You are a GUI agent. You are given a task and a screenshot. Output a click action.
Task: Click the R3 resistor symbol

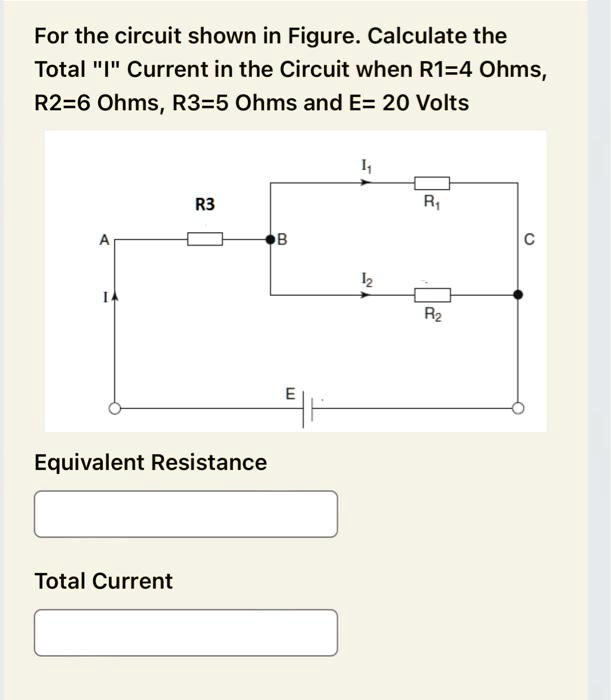pos(205,239)
